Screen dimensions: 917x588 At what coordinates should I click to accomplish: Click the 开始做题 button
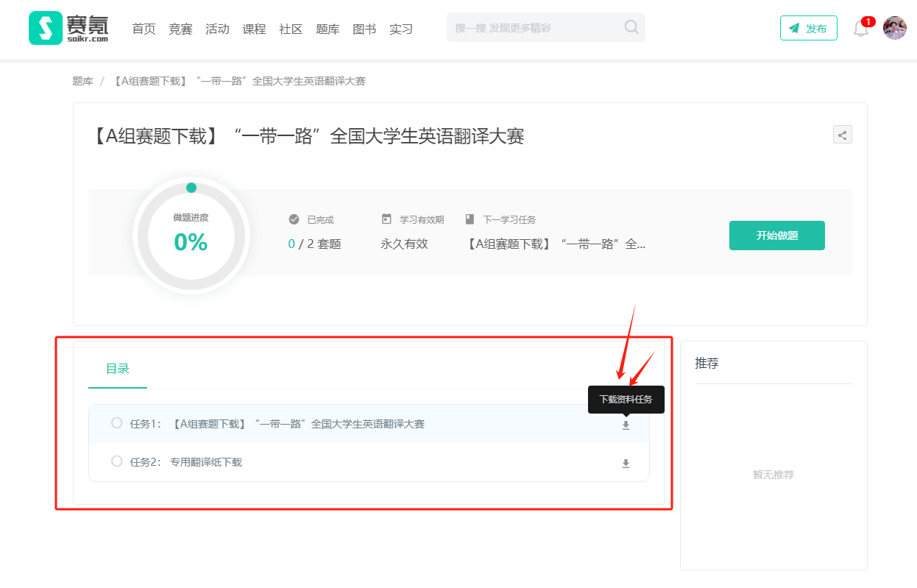pyautogui.click(x=776, y=235)
